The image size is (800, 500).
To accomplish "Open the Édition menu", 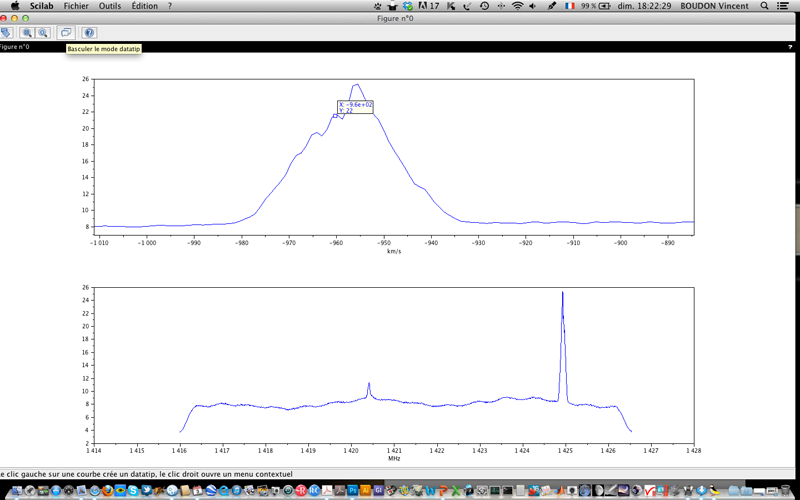I will (x=144, y=6).
